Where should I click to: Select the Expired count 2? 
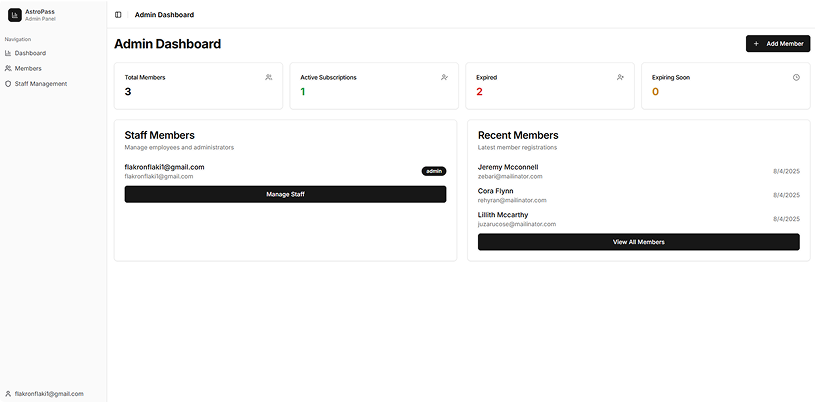click(479, 92)
